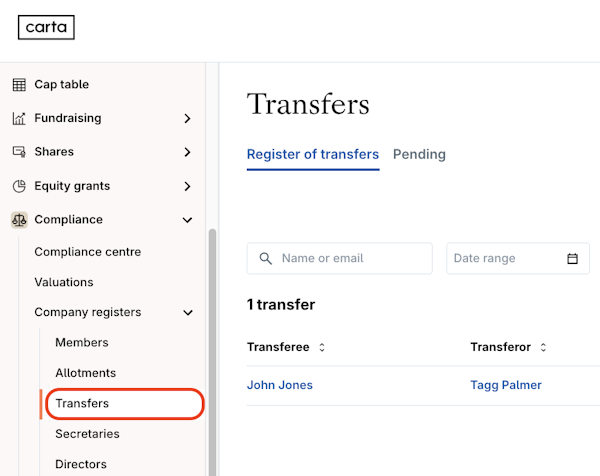Click the Compliance scales icon
The height and width of the screenshot is (476, 600).
(19, 220)
